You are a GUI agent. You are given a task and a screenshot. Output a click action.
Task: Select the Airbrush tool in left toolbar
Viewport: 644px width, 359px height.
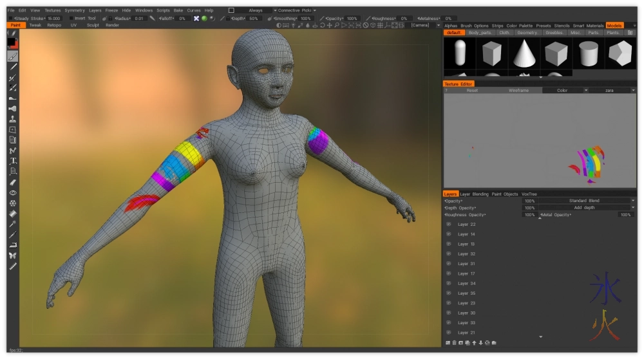point(12,77)
